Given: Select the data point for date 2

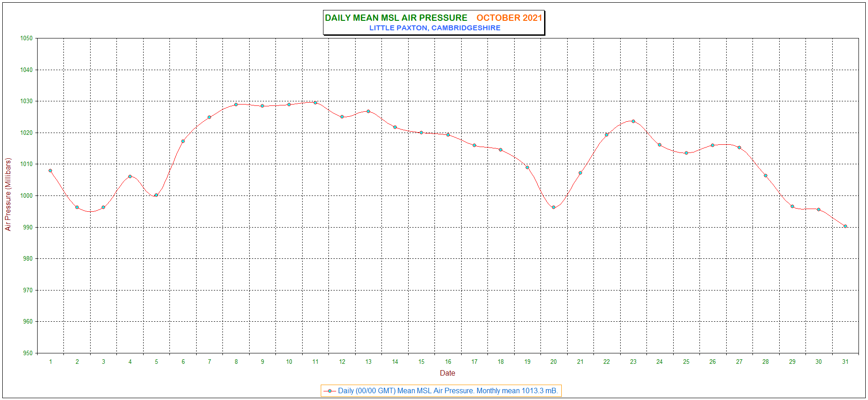Looking at the screenshot, I should 77,207.
